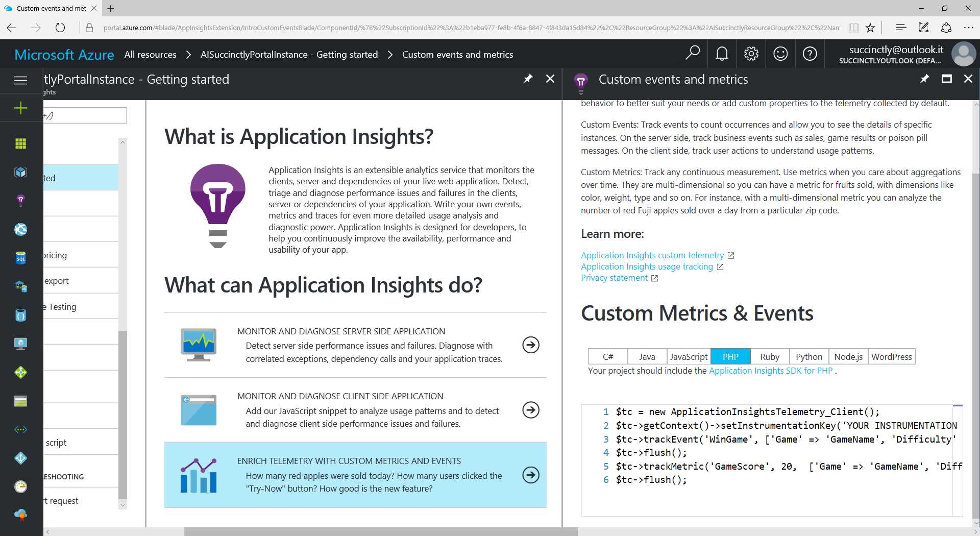Click the Microsoft Azure logo
980x536 pixels.
(x=64, y=54)
